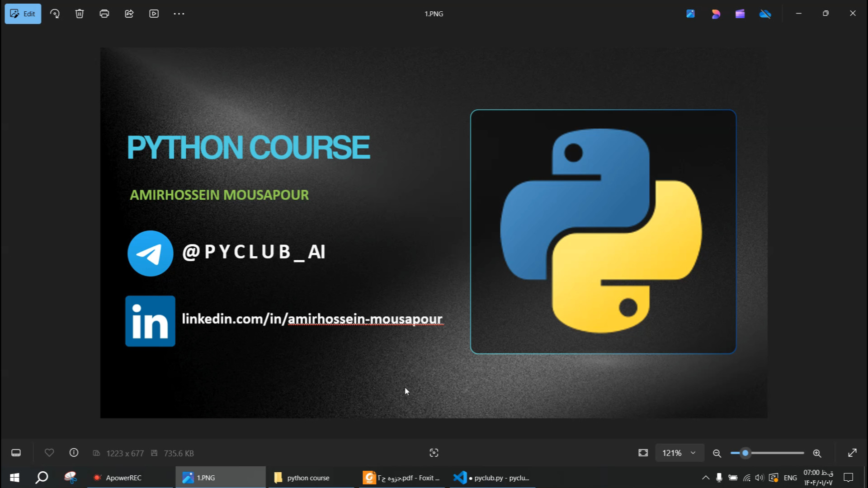Viewport: 868px width, 488px height.
Task: Click the file size 735.6 KB
Action: coord(179,453)
